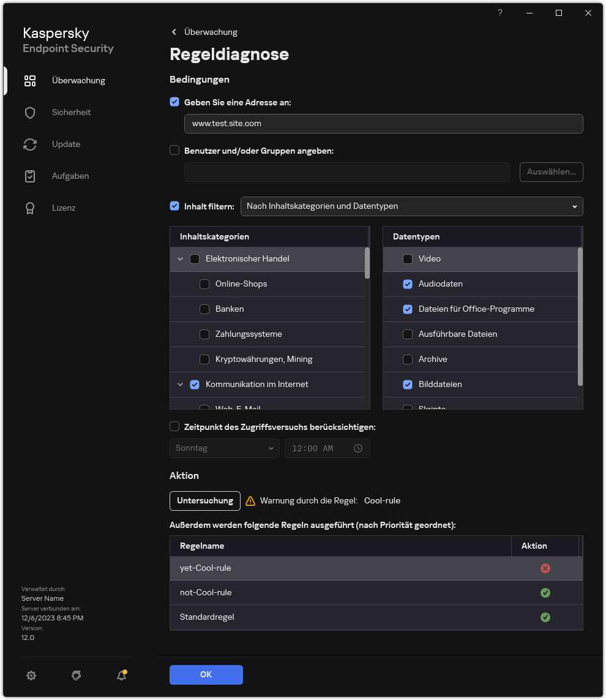Enable Benutzer und/oder Gruppen angeben checkbox
Viewport: 606px width, 700px height.
point(174,151)
